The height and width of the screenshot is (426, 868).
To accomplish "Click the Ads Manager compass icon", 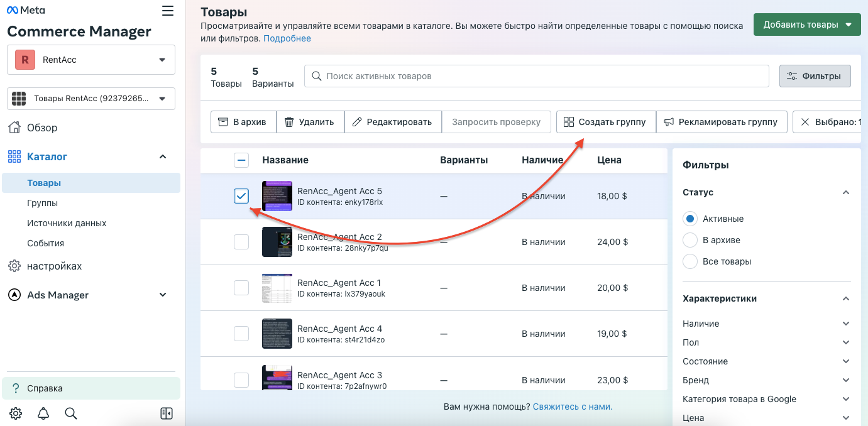I will (x=14, y=295).
